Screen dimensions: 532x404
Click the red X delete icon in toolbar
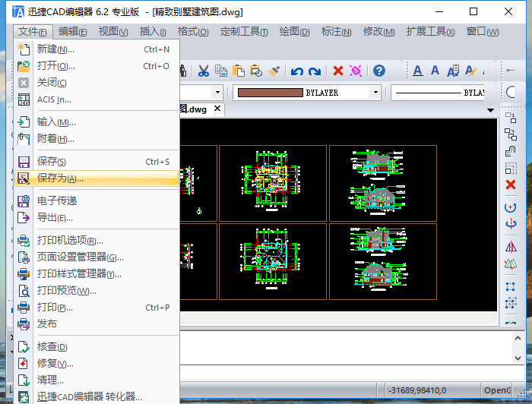pyautogui.click(x=338, y=71)
